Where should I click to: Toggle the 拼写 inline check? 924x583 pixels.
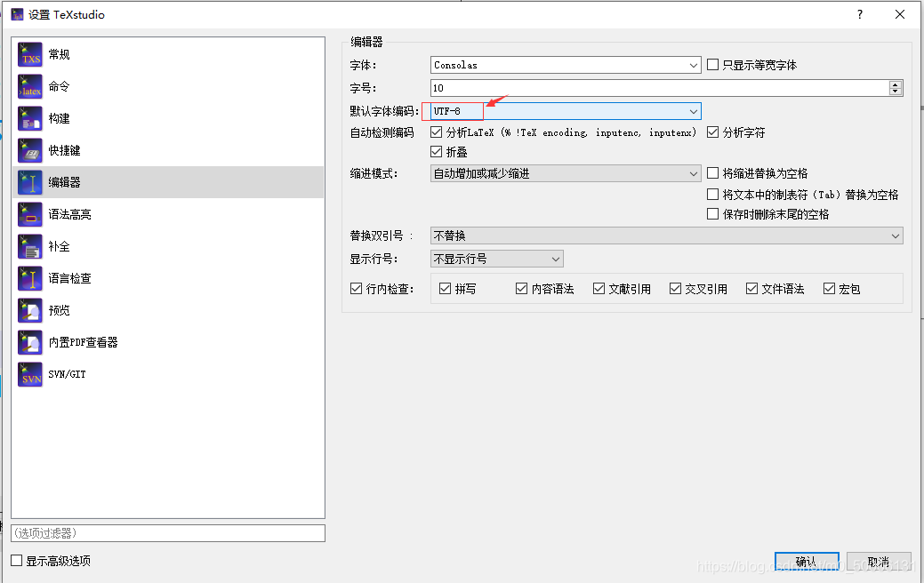445,289
